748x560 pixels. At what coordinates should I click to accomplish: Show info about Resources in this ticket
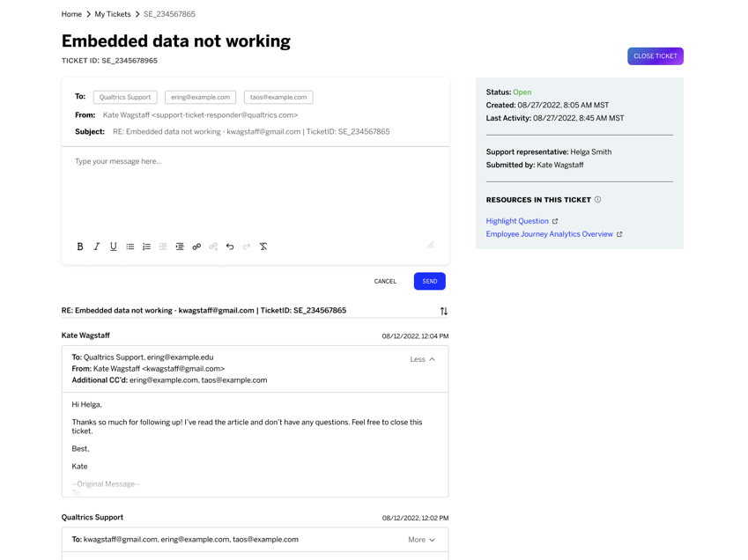click(x=597, y=200)
